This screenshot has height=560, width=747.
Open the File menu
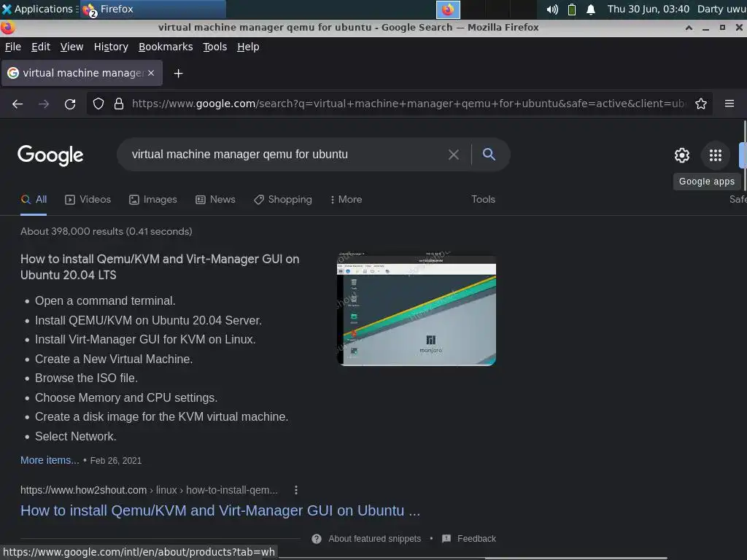tap(13, 47)
